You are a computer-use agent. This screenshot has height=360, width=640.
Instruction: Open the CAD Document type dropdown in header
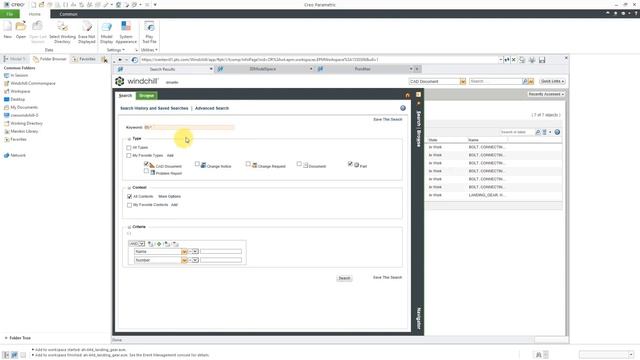click(462, 82)
